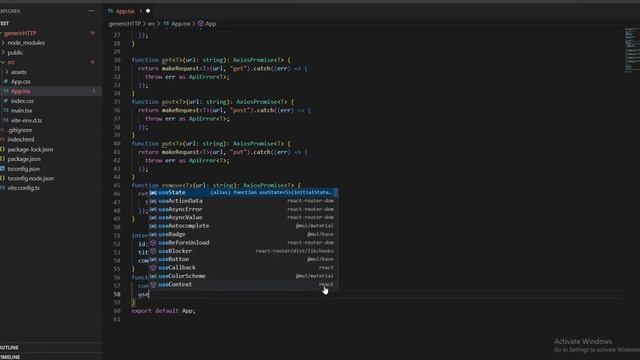This screenshot has height=360, width=640.
Task: Choose useContext suggestion
Action: (243, 284)
